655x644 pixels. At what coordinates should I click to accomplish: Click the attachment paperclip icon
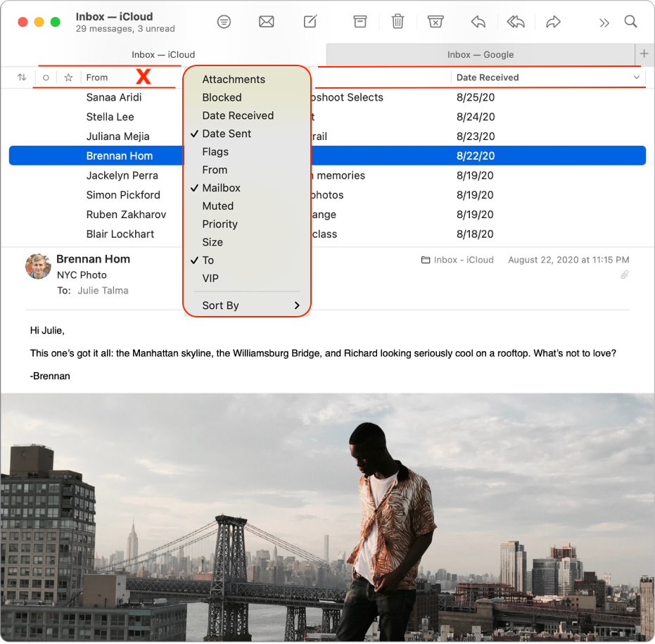coord(624,274)
